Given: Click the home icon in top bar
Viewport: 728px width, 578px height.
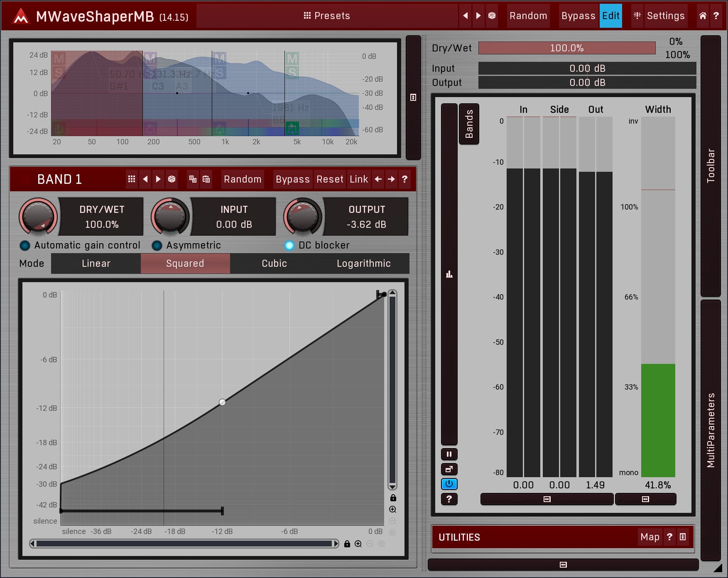Looking at the screenshot, I should pos(702,16).
